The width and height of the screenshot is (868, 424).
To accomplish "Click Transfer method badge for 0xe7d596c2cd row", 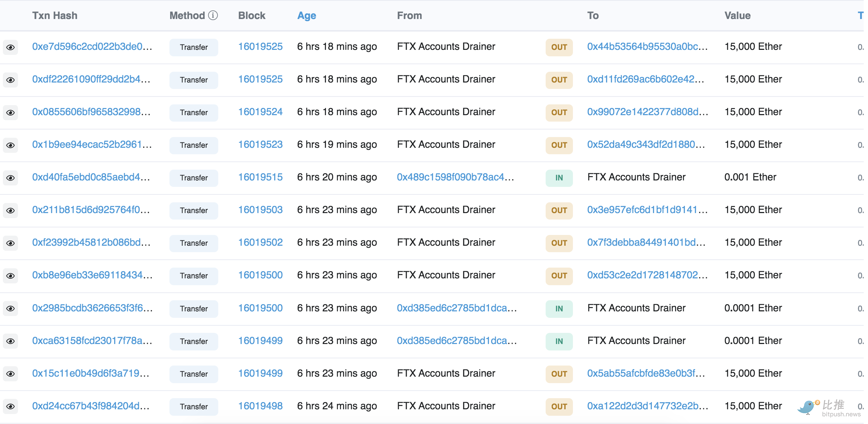I will pos(194,47).
